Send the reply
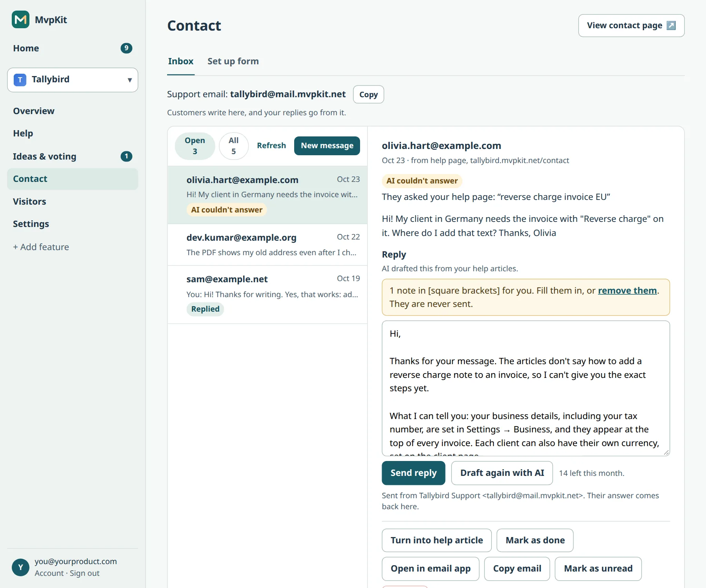The image size is (706, 588). click(413, 473)
